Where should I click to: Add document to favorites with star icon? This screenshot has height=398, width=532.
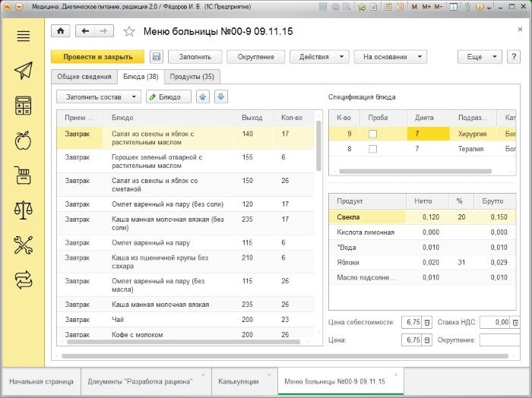129,32
